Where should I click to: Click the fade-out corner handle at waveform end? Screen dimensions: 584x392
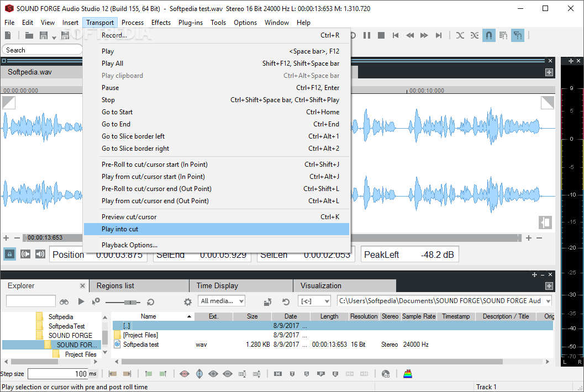pyautogui.click(x=548, y=102)
